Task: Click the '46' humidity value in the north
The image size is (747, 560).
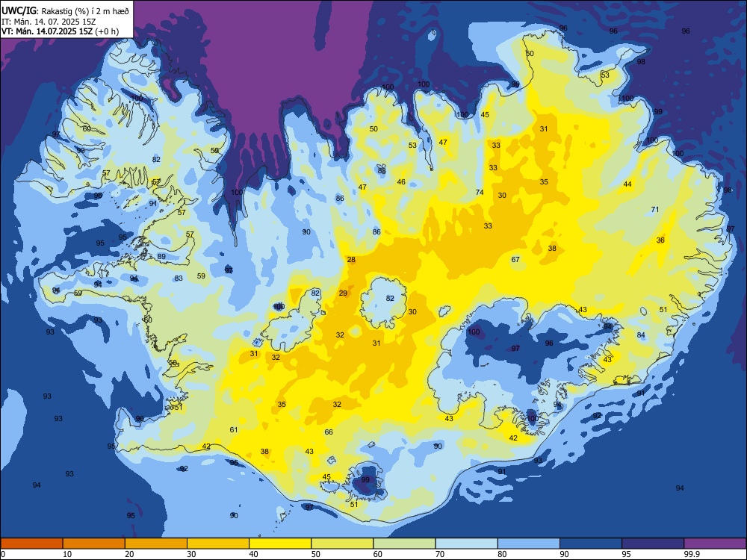Action: 401,182
